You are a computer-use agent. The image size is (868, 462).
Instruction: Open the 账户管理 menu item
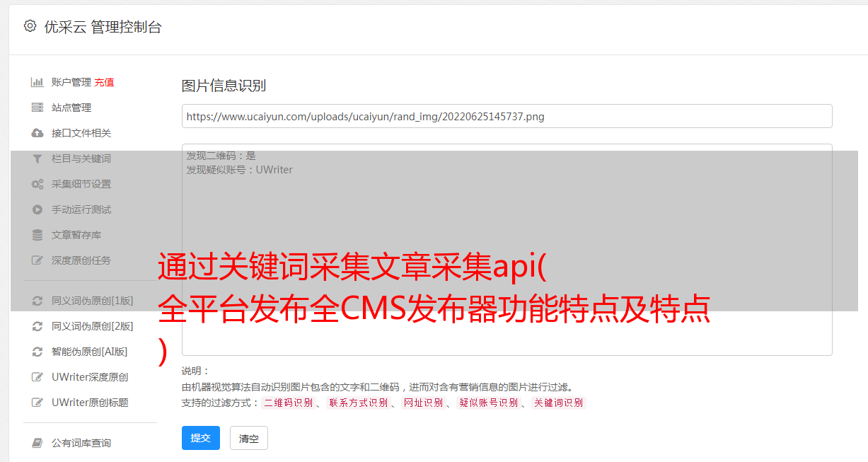[x=71, y=82]
